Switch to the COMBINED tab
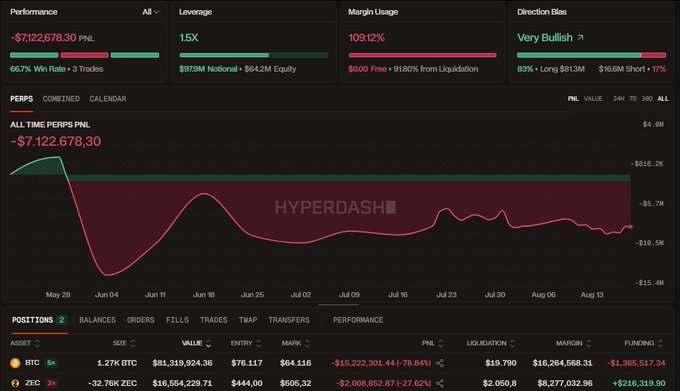This screenshot has height=391, width=680. coord(61,99)
